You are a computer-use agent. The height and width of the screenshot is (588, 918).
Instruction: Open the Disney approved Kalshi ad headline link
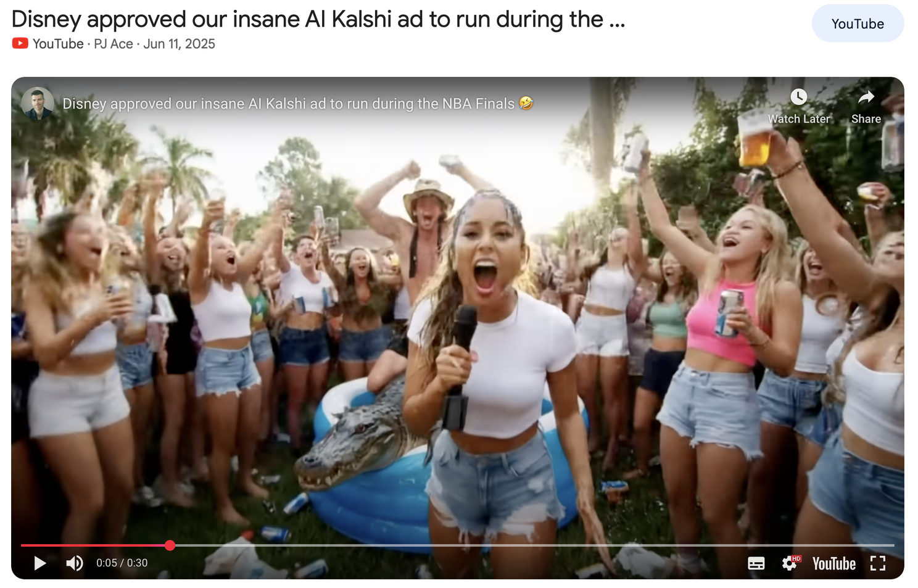point(318,19)
